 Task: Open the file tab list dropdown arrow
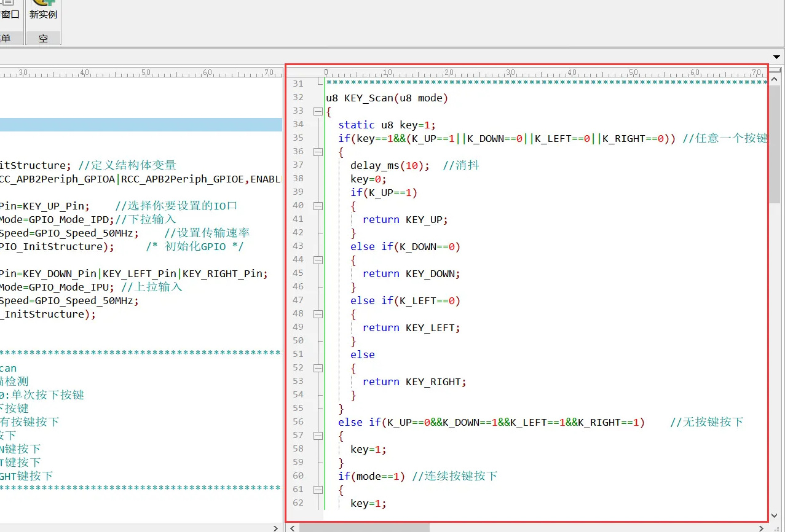777,57
